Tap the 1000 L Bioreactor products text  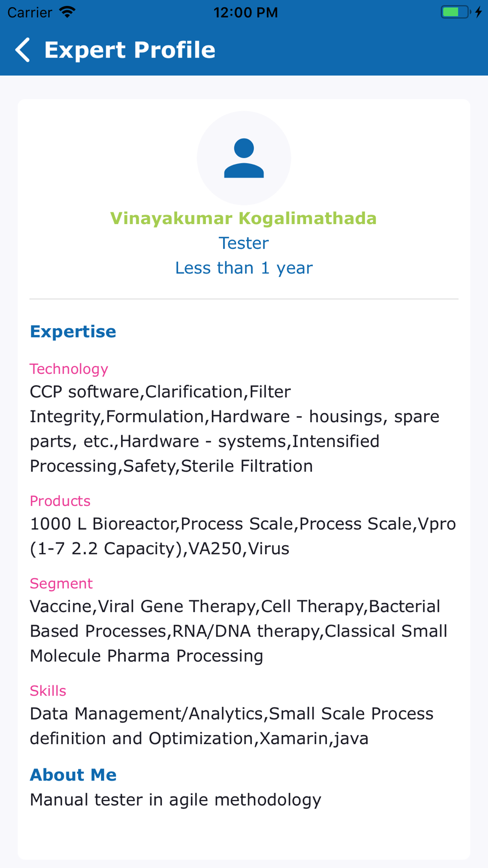(x=243, y=536)
